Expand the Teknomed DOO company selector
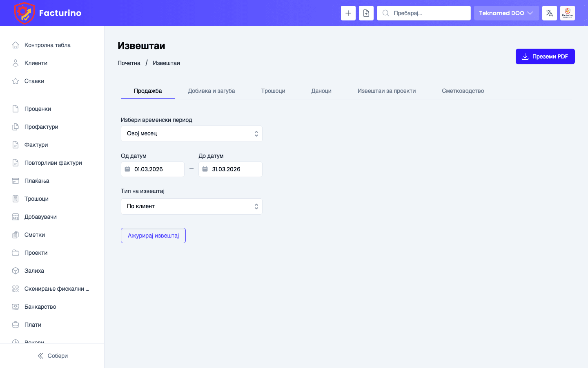The width and height of the screenshot is (588, 368). (x=506, y=13)
